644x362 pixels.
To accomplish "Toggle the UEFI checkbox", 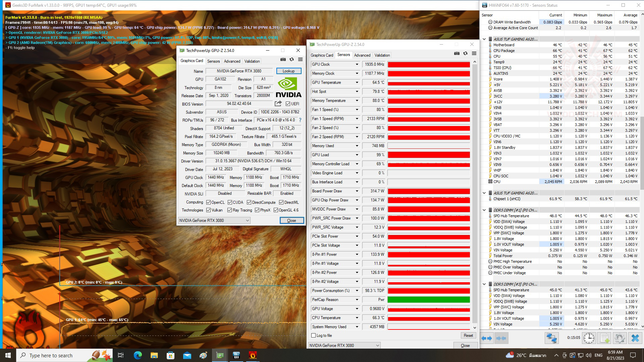I will point(288,104).
